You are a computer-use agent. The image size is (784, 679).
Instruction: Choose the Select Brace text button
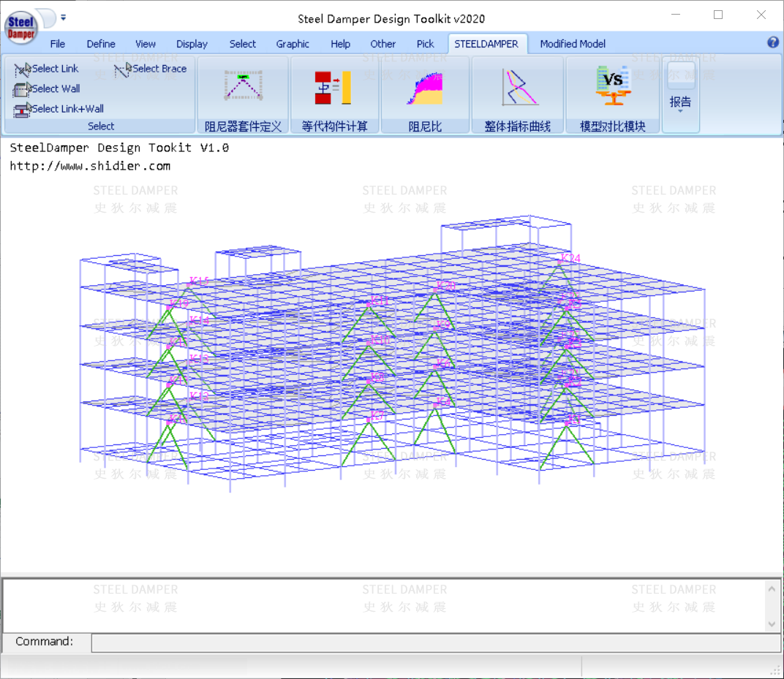160,69
